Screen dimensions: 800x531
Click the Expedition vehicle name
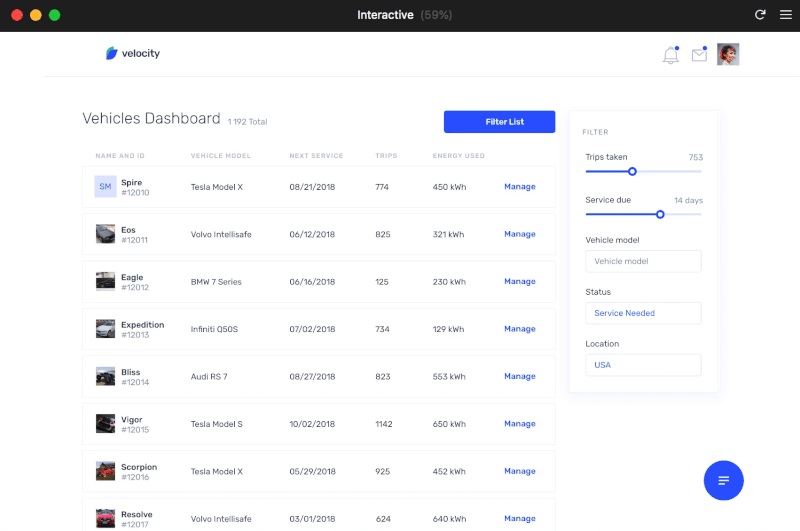tap(142, 325)
